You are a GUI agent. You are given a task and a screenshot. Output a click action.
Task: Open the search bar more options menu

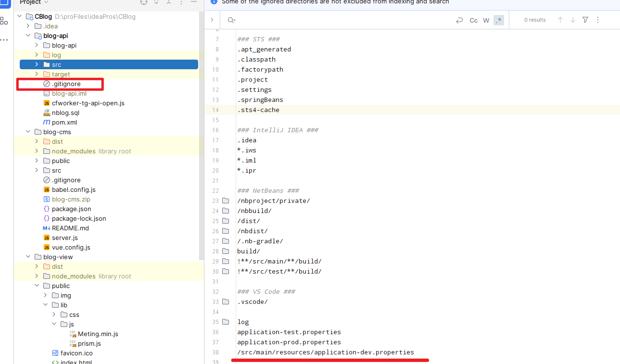tap(598, 20)
